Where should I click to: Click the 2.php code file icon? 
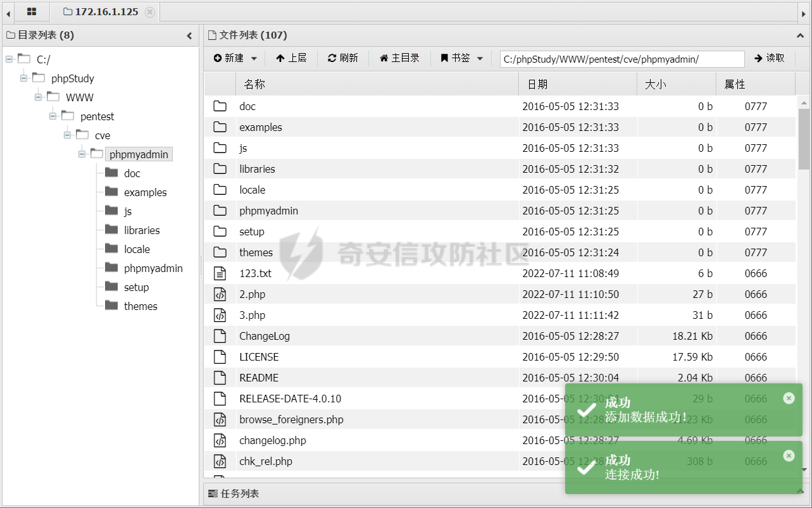click(x=220, y=294)
